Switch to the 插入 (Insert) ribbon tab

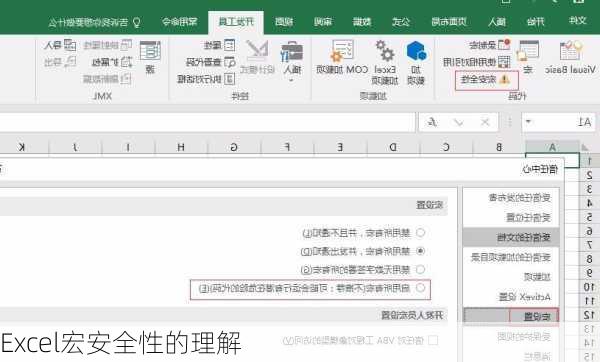click(x=496, y=22)
